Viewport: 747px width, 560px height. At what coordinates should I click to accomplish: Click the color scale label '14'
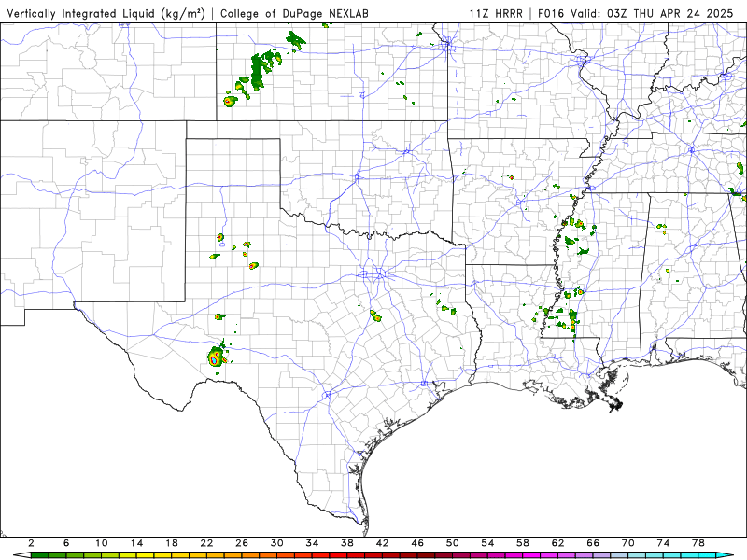tap(136, 543)
